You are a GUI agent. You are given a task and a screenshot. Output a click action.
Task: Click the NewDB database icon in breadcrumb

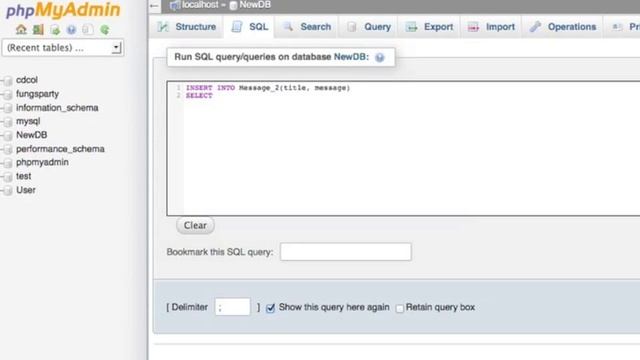(x=233, y=5)
